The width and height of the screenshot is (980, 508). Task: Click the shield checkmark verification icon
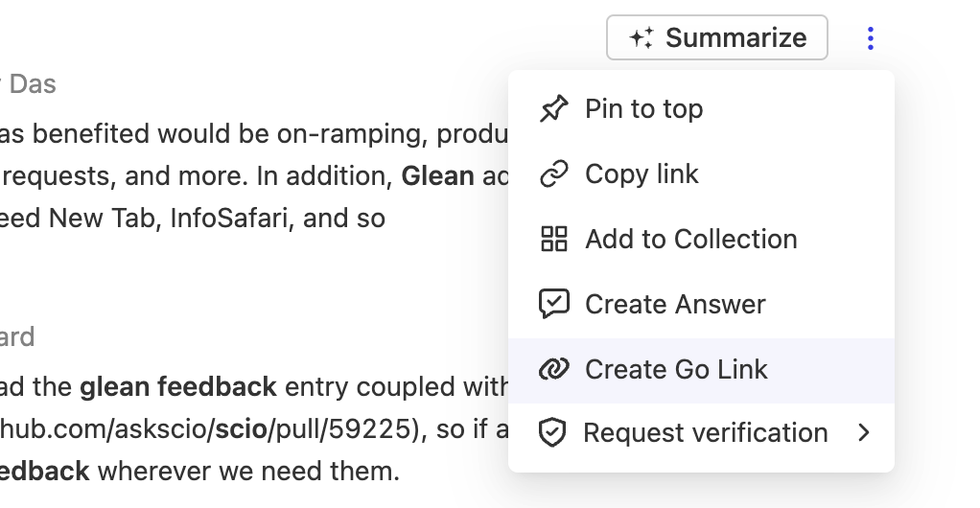click(551, 433)
